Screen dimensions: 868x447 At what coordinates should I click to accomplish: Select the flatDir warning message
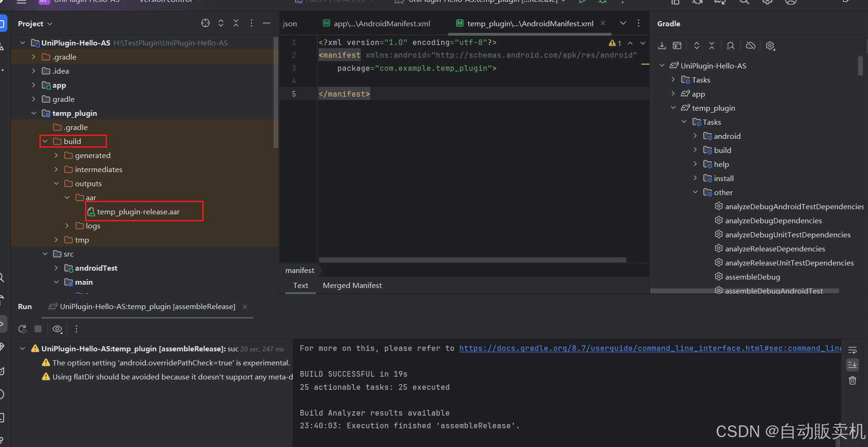coord(167,377)
